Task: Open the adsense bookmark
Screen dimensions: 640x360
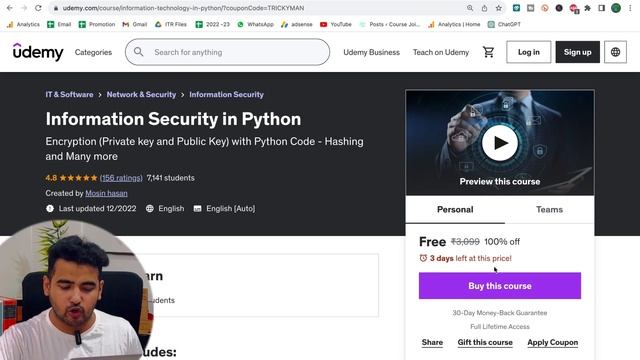Action: pyautogui.click(x=297, y=24)
